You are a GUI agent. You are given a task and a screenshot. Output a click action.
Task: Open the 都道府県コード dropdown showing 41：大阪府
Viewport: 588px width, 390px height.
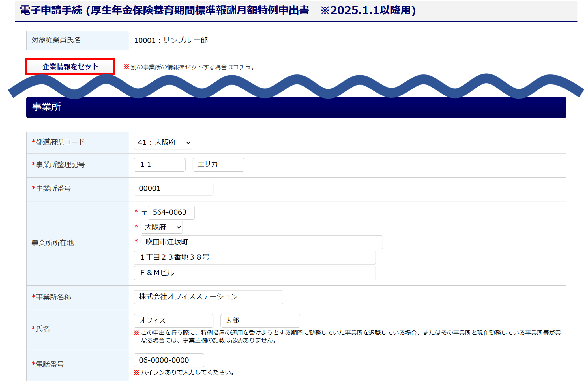[x=163, y=143]
